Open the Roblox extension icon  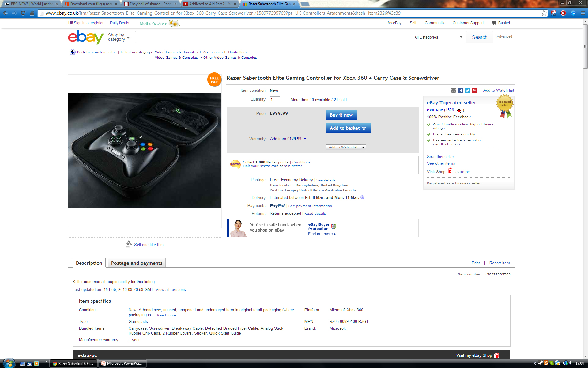[553, 13]
